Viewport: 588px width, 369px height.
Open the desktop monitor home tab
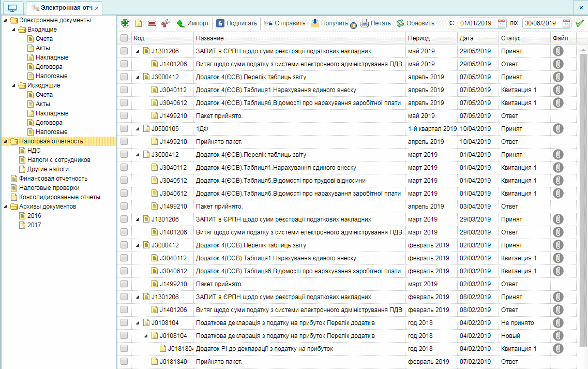tap(12, 8)
